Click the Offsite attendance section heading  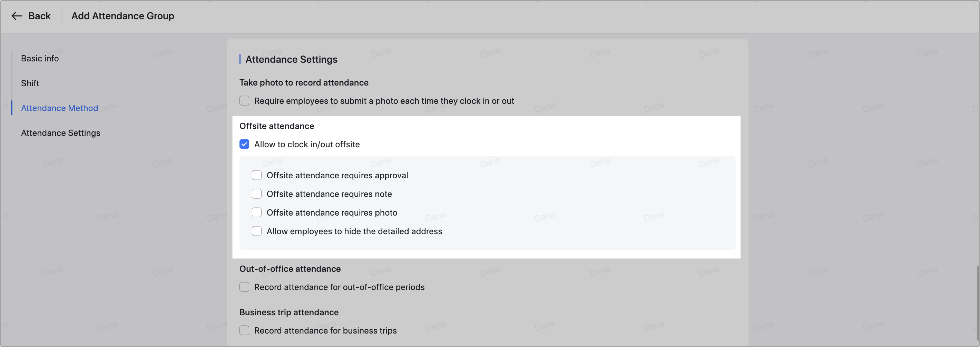[x=277, y=126]
